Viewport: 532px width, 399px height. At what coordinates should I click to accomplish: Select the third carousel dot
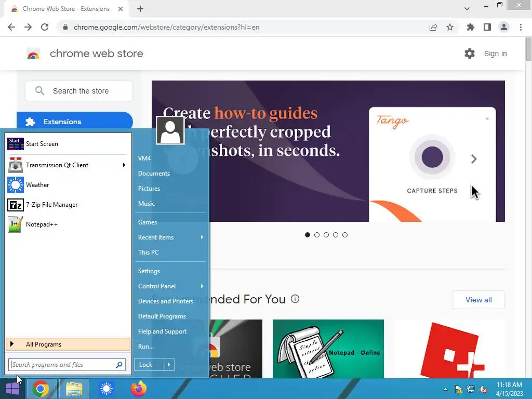click(326, 235)
